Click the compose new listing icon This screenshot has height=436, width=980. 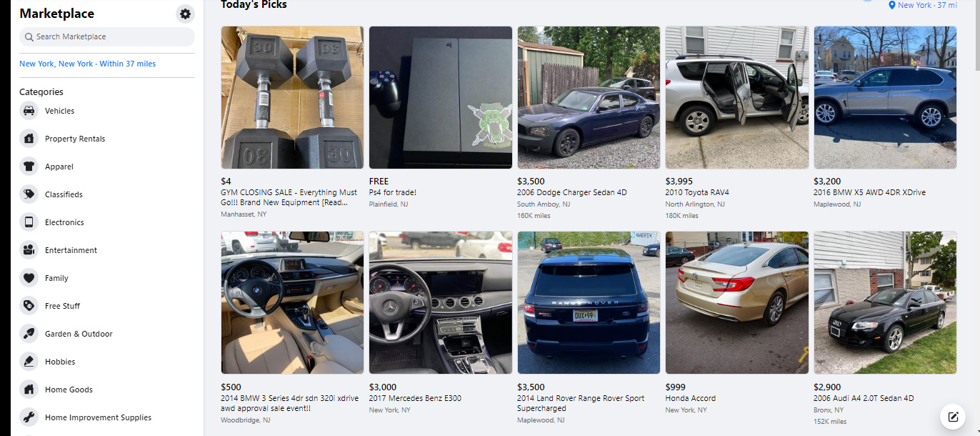952,417
